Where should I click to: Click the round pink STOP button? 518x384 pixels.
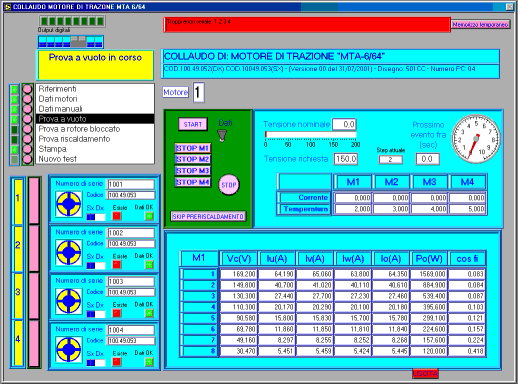click(229, 185)
